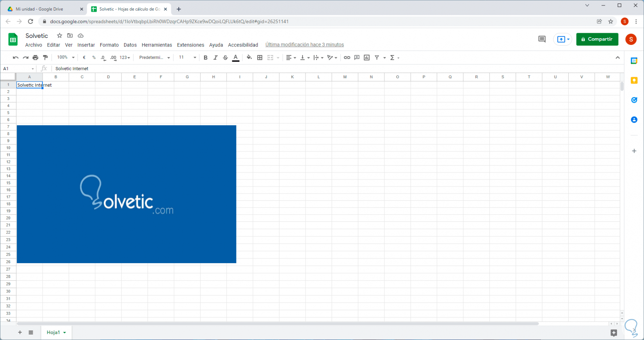
Task: Open the Archivo menu
Action: pyautogui.click(x=34, y=45)
